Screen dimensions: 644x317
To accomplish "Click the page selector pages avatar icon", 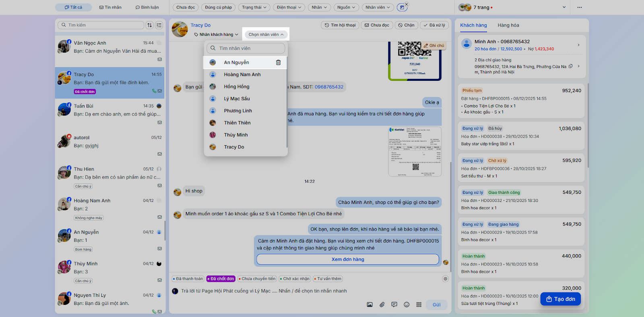I will pos(465,7).
